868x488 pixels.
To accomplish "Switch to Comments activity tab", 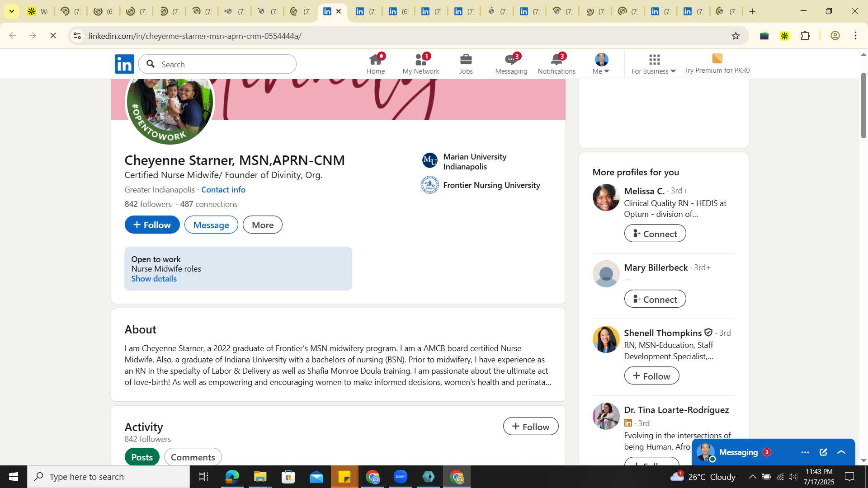I will pos(193,457).
